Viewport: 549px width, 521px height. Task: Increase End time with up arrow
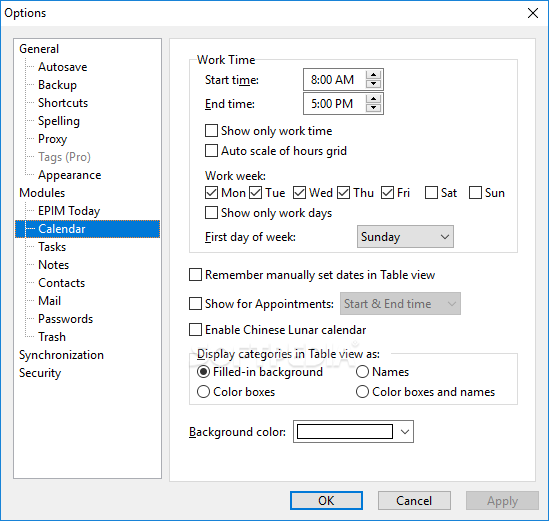click(374, 99)
